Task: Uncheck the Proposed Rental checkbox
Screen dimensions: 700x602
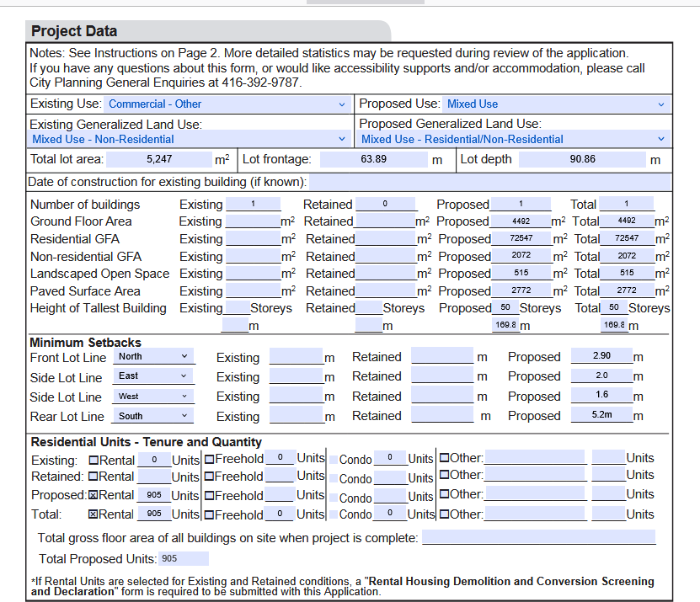Action: tap(94, 495)
